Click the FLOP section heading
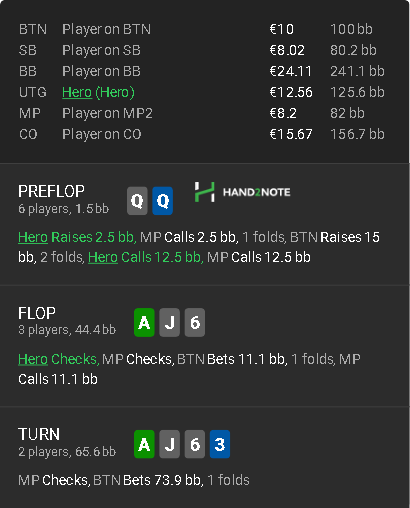Viewport: 410px width, 508px height. coord(37,313)
